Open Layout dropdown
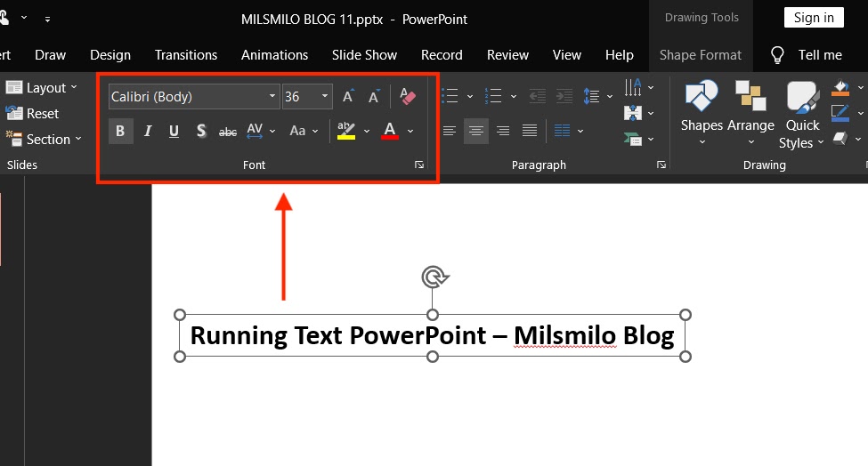The image size is (868, 466). coord(42,87)
